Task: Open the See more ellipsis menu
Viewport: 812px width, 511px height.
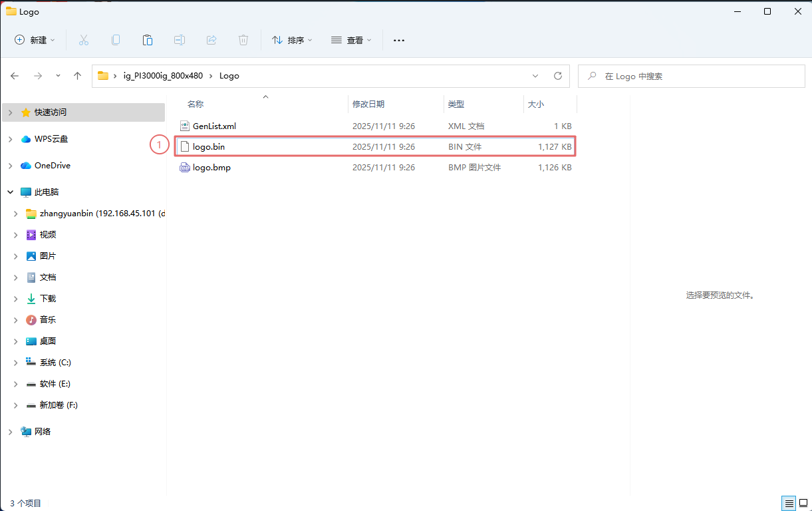Action: [x=399, y=40]
